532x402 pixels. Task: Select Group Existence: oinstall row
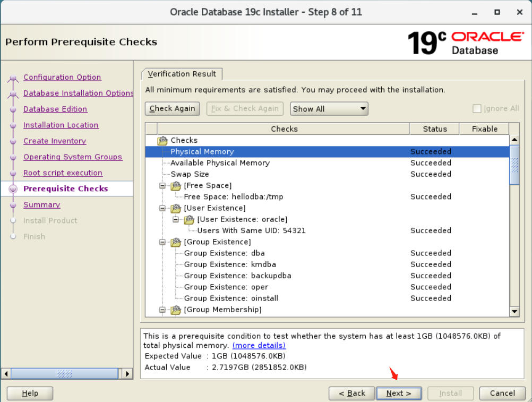coord(328,298)
